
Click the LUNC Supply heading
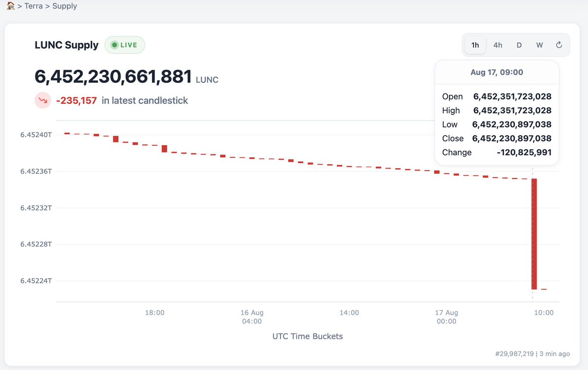tap(66, 45)
